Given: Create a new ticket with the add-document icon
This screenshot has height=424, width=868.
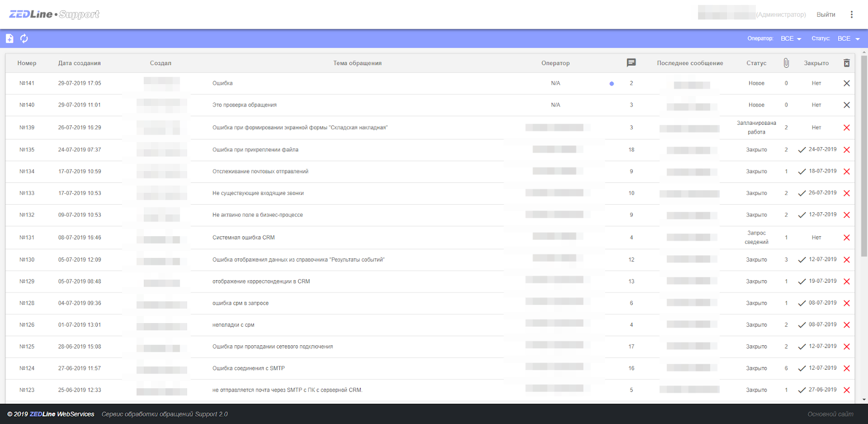Looking at the screenshot, I should point(9,39).
